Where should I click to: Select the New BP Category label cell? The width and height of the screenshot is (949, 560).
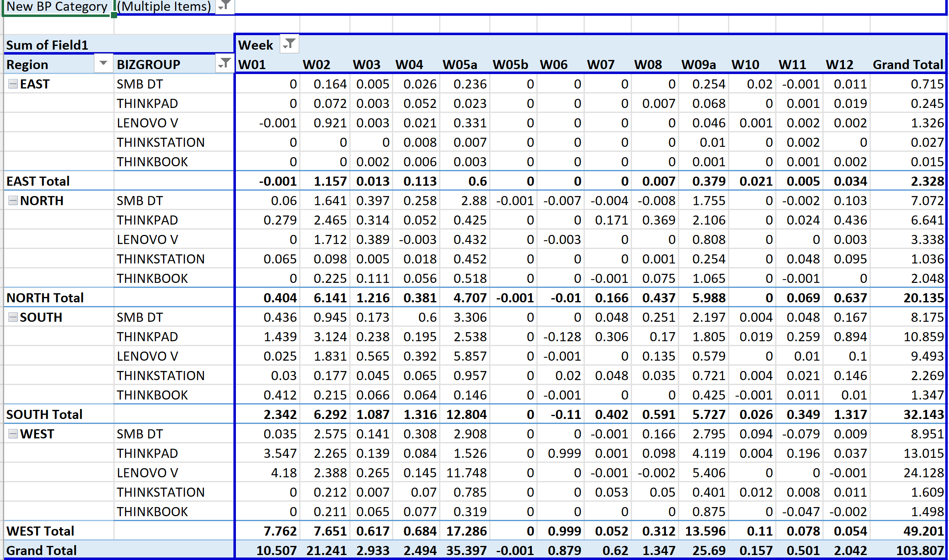point(57,6)
